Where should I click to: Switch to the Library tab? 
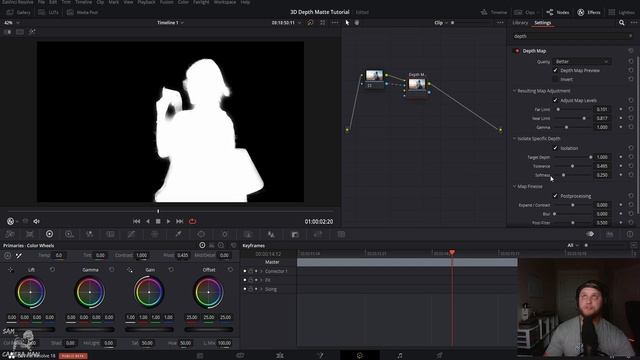[520, 23]
